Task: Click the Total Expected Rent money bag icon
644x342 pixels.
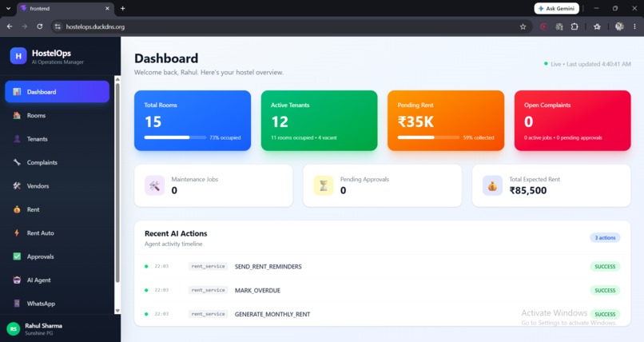Action: [x=492, y=185]
